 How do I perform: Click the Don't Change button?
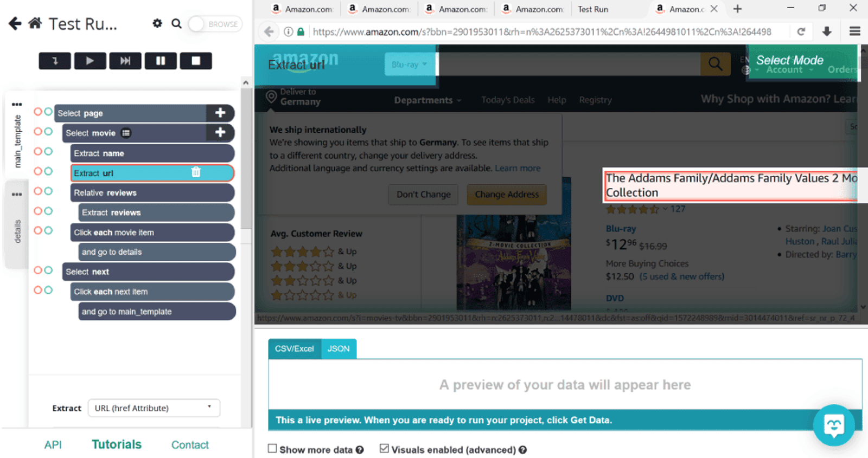[423, 194]
